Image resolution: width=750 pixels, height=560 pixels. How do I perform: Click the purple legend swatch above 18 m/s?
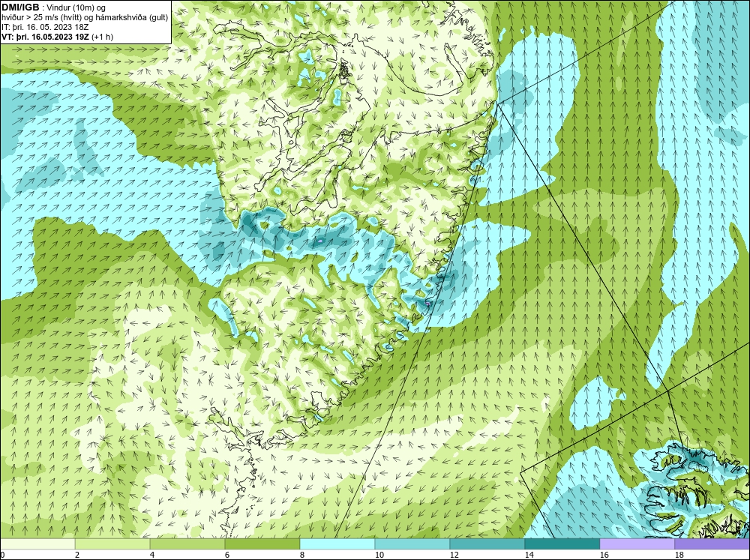712,544
